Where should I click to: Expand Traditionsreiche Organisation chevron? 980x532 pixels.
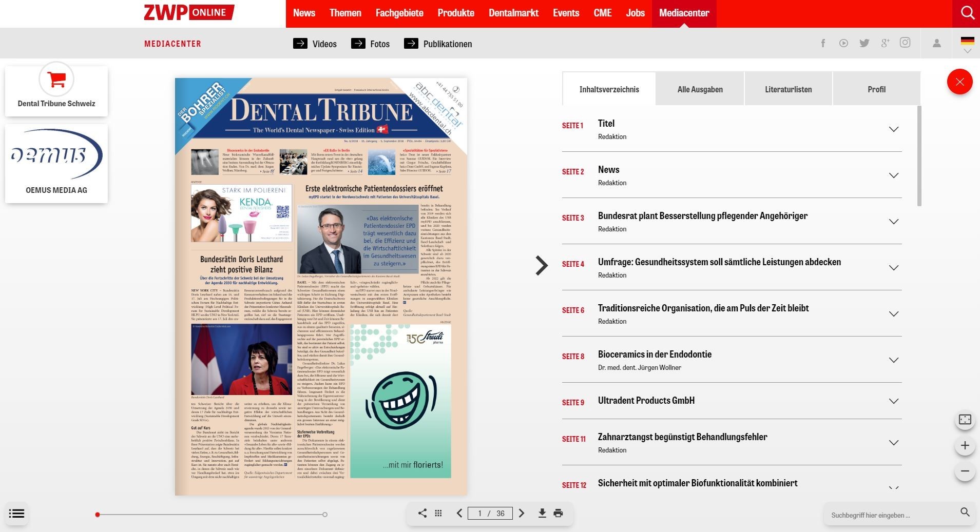coord(894,314)
